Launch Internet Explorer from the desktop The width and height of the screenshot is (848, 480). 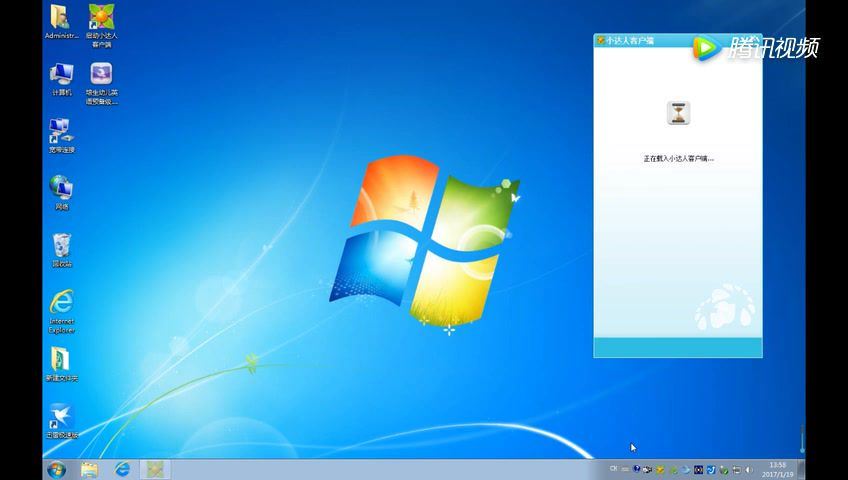point(61,311)
